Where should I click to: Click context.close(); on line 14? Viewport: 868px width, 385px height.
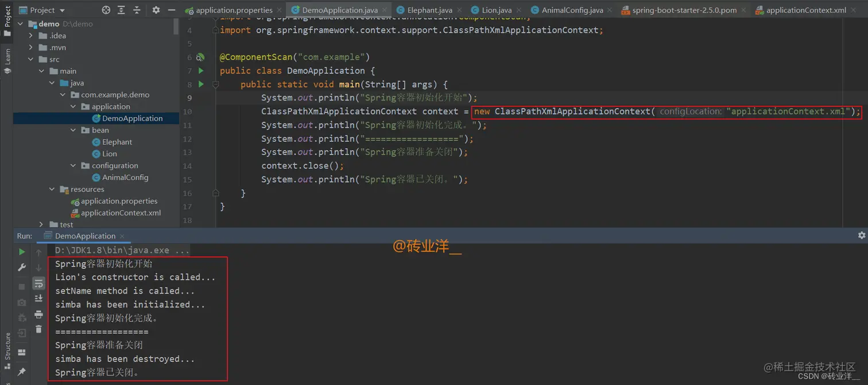coord(303,166)
